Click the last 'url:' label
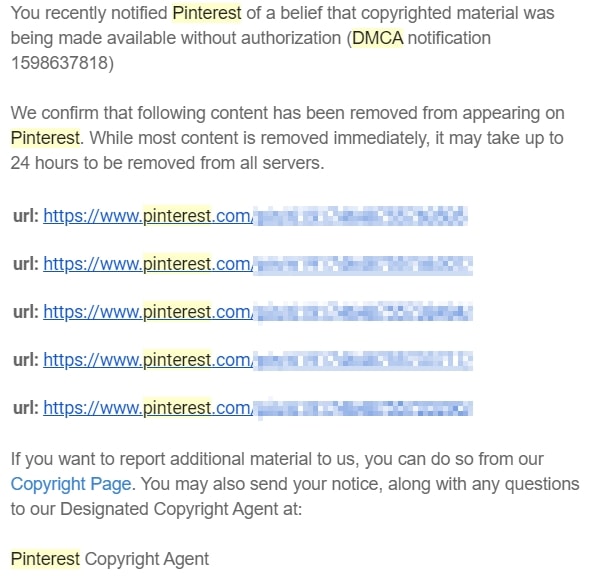This screenshot has width=610, height=576. pyautogui.click(x=26, y=408)
